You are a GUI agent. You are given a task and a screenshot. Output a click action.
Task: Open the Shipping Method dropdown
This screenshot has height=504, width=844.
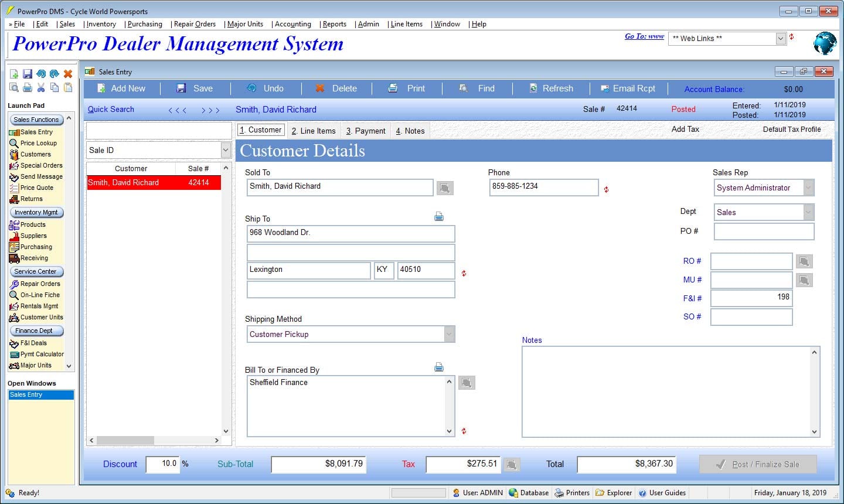(450, 334)
